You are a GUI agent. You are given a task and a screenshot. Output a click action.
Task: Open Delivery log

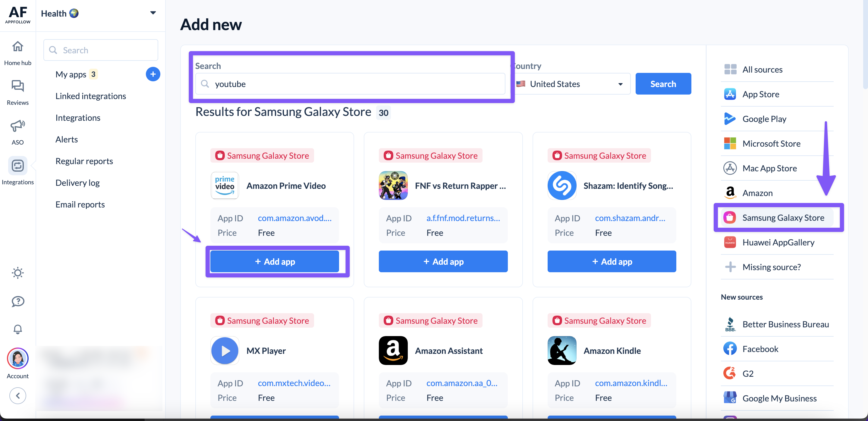pyautogui.click(x=77, y=183)
